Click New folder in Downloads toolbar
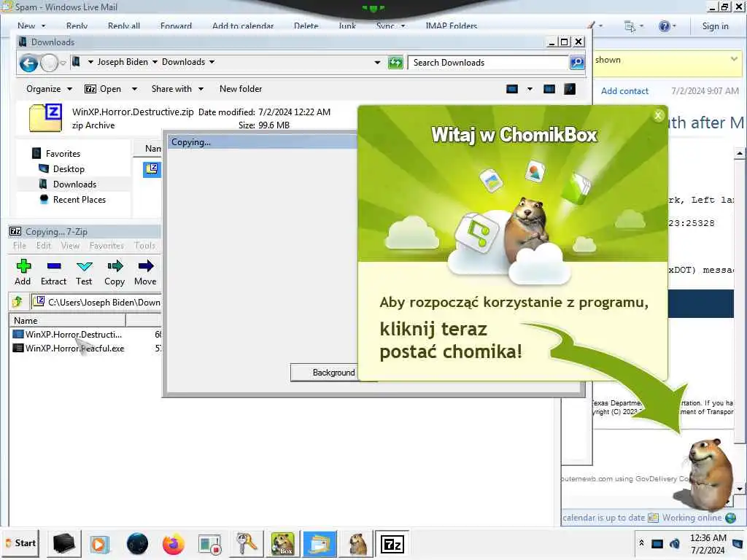 pyautogui.click(x=241, y=89)
